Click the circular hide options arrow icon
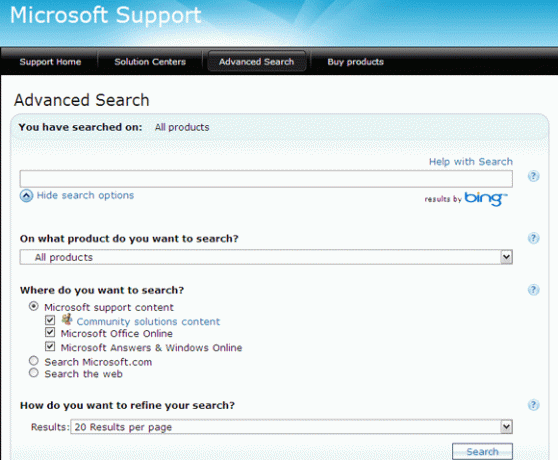Image resolution: width=558 pixels, height=460 pixels. click(x=26, y=196)
